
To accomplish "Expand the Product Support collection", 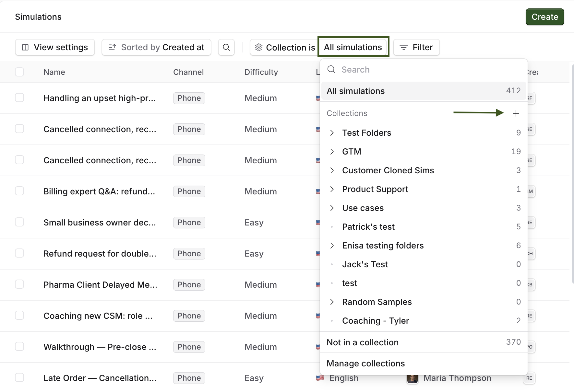I will (x=332, y=189).
